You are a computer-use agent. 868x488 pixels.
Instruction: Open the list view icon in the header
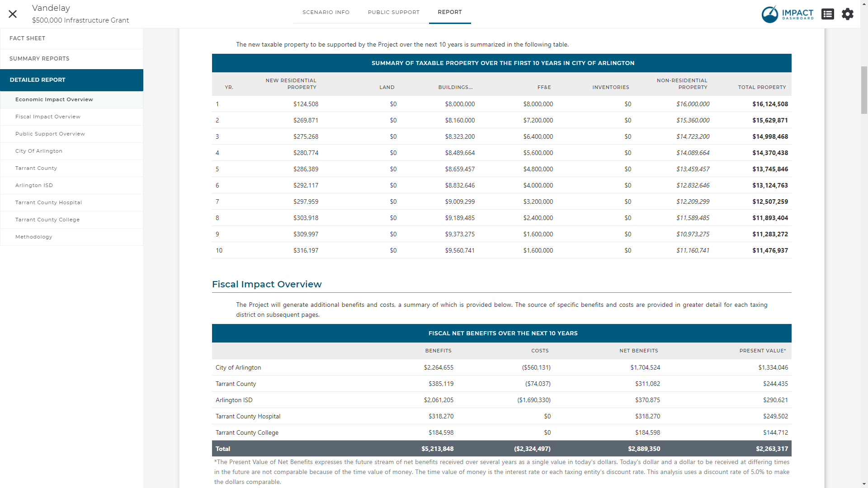tap(828, 14)
